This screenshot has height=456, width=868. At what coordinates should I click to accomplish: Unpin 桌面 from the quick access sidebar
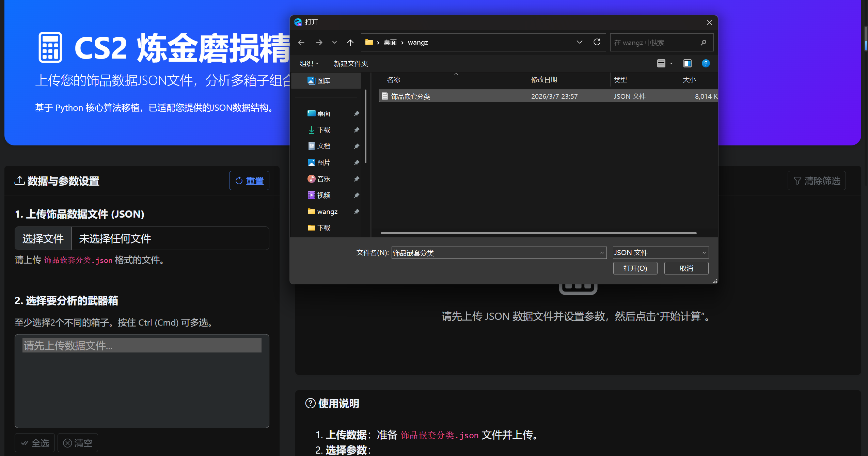point(356,113)
